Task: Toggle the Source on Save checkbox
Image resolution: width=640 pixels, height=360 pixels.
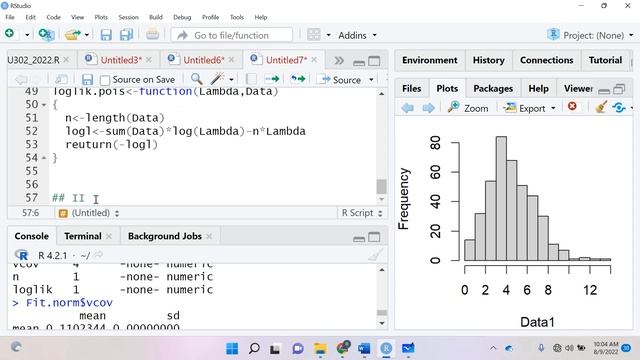Action: (x=105, y=80)
